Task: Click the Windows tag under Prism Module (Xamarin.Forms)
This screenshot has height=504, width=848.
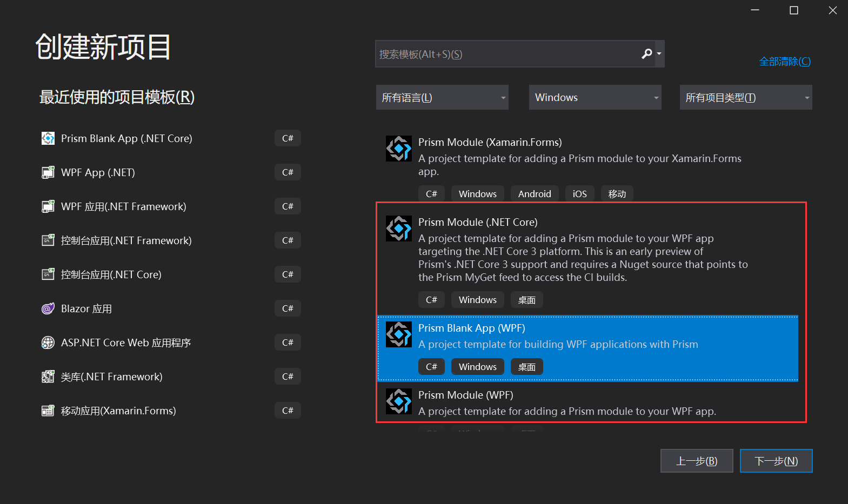Action: pos(477,193)
